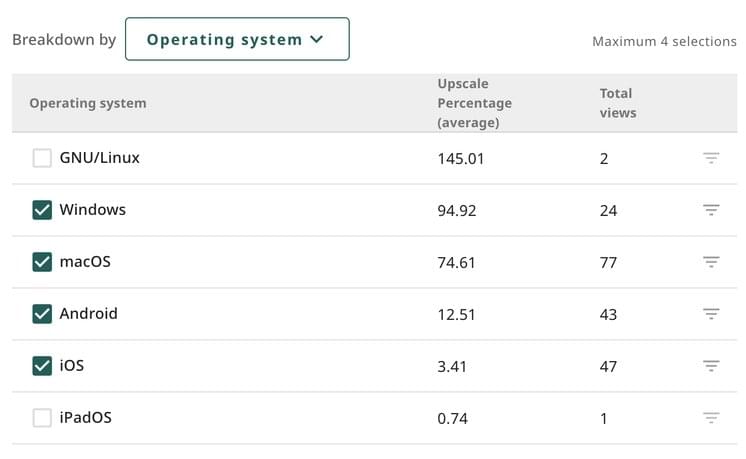746x459 pixels.
Task: Uncheck the macOS checkbox
Action: (x=42, y=262)
